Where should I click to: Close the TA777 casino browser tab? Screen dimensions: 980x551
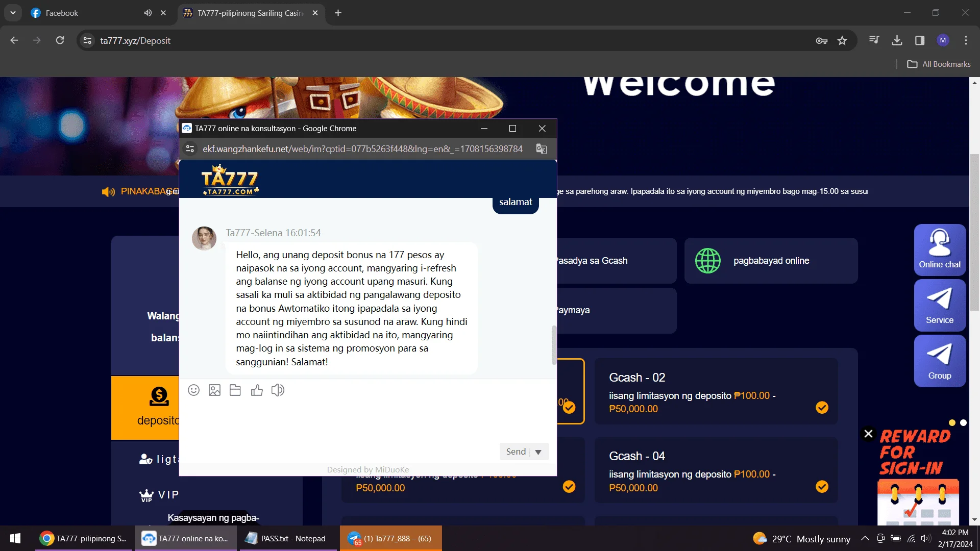[315, 13]
